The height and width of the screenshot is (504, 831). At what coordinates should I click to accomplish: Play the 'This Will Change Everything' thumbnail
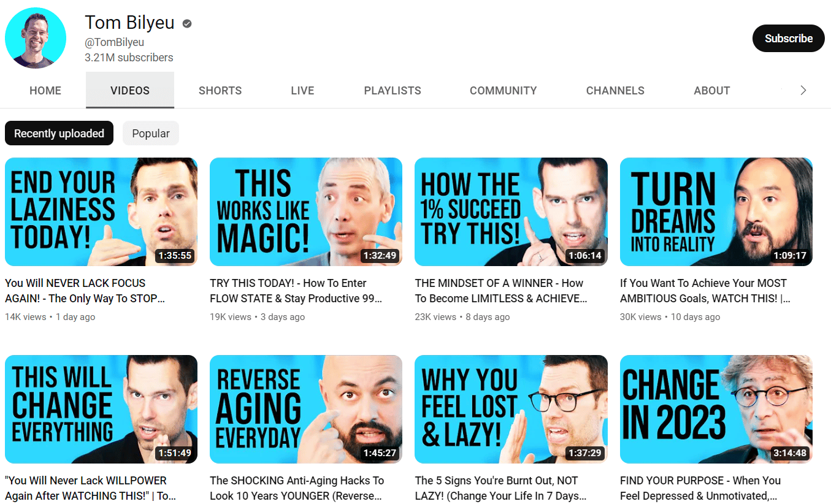[x=101, y=409]
